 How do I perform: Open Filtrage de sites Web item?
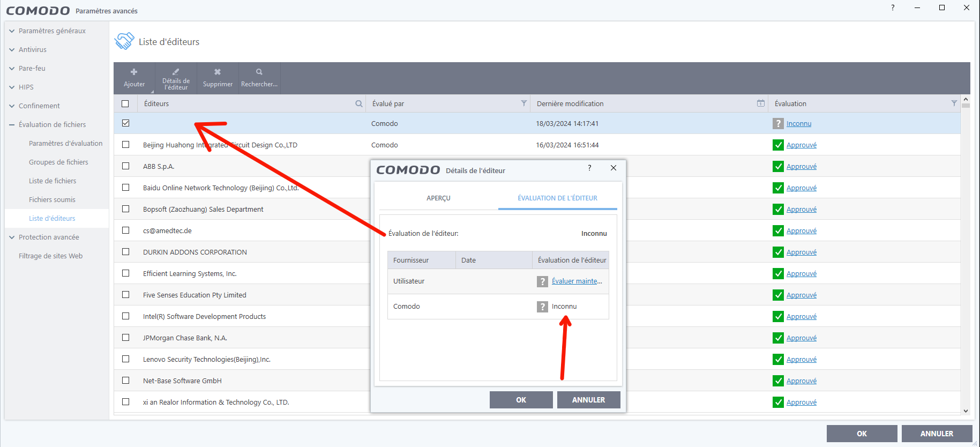(x=50, y=256)
